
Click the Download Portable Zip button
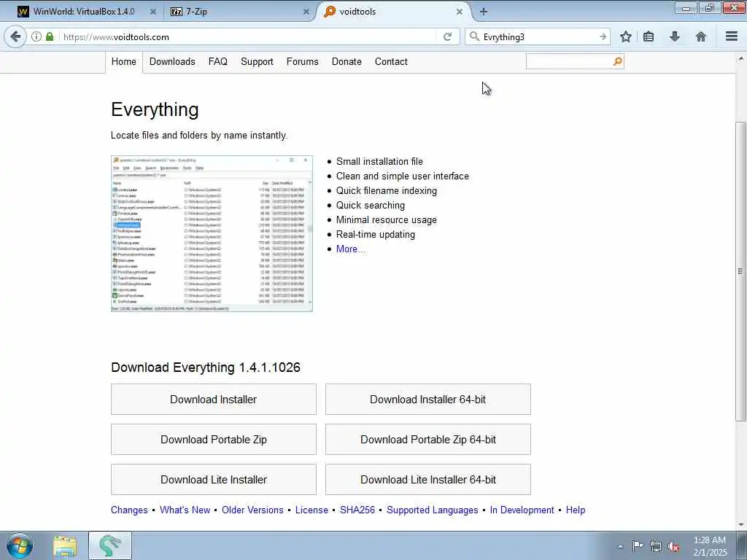tap(214, 440)
